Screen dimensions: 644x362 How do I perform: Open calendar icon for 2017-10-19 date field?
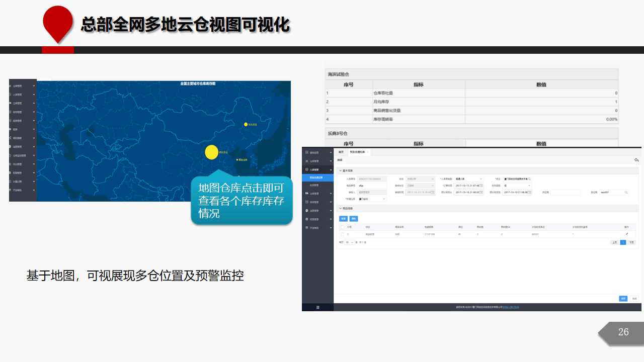pos(529,192)
